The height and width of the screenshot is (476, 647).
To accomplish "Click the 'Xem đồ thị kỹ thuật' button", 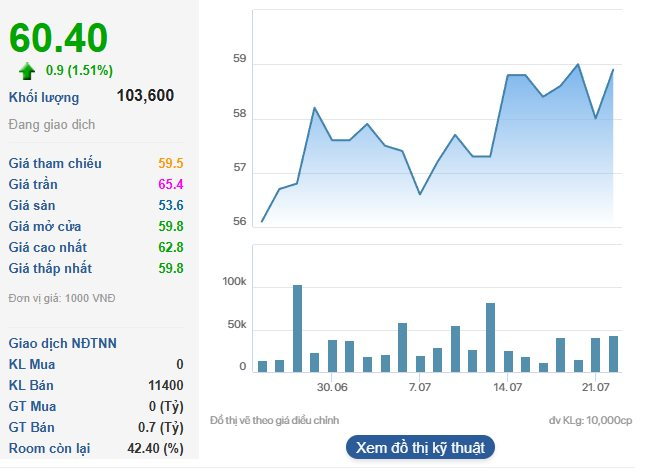I will click(x=420, y=447).
